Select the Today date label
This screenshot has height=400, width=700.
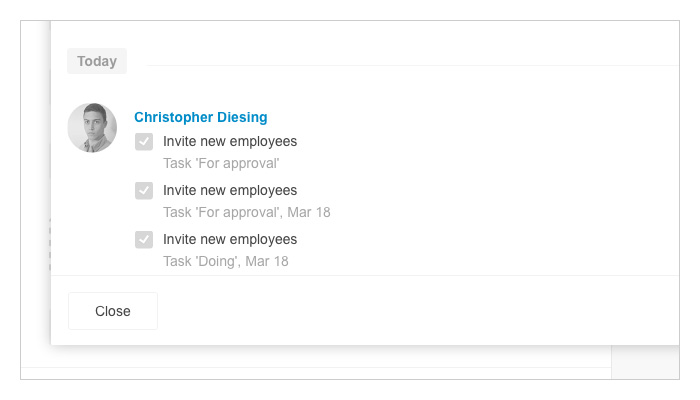[97, 61]
